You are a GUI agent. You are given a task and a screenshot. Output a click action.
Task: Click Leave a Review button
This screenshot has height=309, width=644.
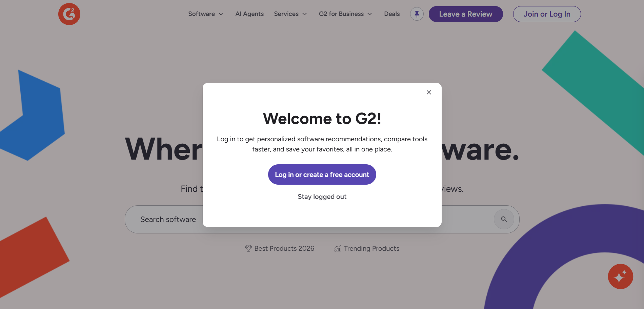pyautogui.click(x=466, y=14)
